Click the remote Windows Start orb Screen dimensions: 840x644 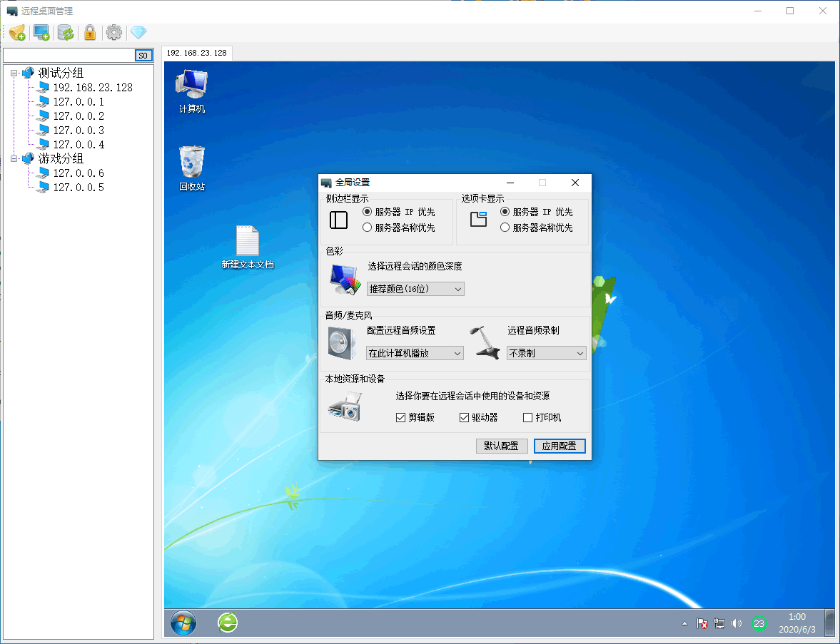pos(183,623)
